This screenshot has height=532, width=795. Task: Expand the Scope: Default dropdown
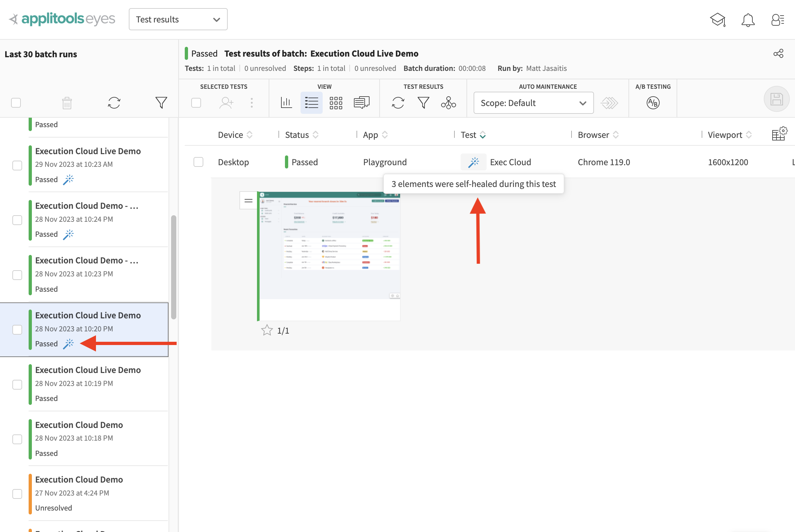click(533, 103)
